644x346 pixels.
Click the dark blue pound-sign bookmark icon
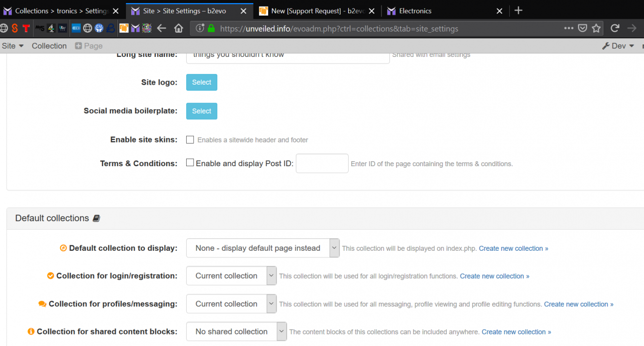tap(111, 28)
